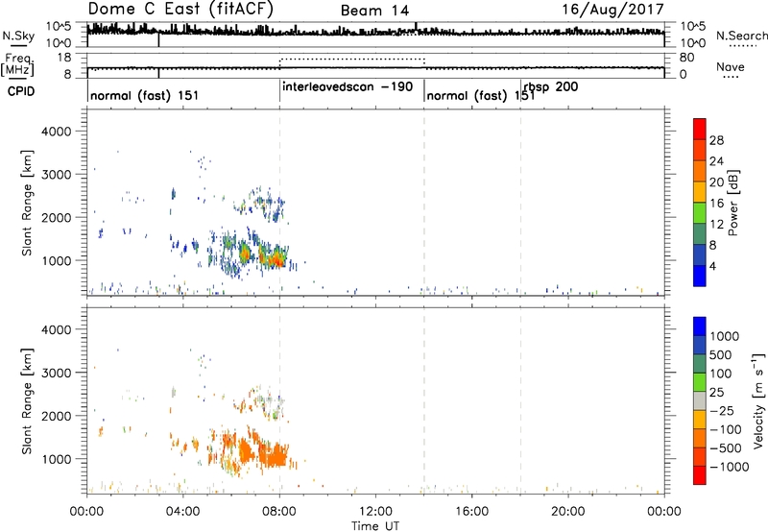Pick the red bottom segment of Velocity colorbar
This screenshot has height=532, width=768.
click(x=700, y=475)
